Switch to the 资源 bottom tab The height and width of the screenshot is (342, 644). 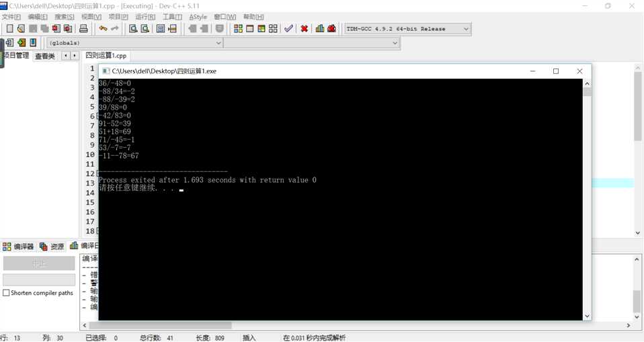(52, 247)
